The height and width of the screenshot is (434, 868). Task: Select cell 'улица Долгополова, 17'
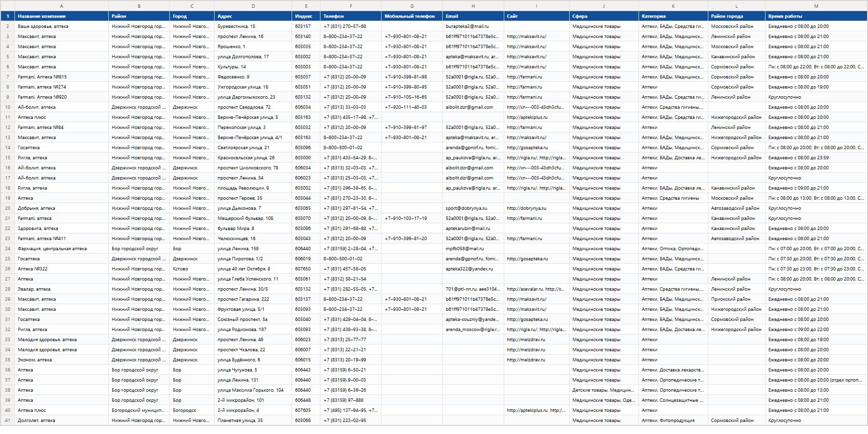tap(253, 57)
